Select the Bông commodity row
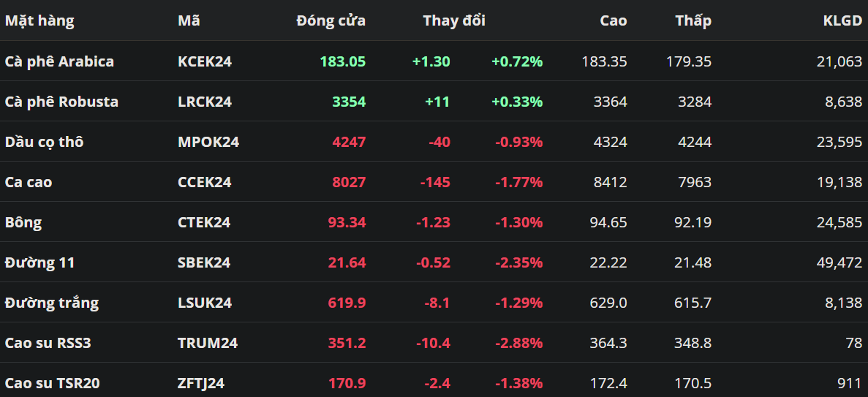Screen dimensions: 868x397 23,222
